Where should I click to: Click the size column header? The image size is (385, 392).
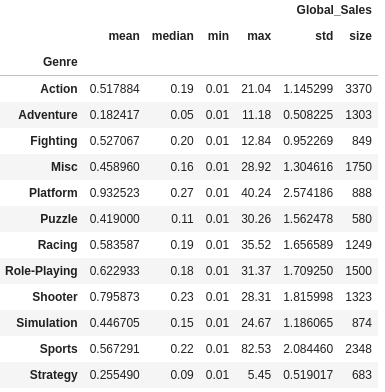[360, 36]
